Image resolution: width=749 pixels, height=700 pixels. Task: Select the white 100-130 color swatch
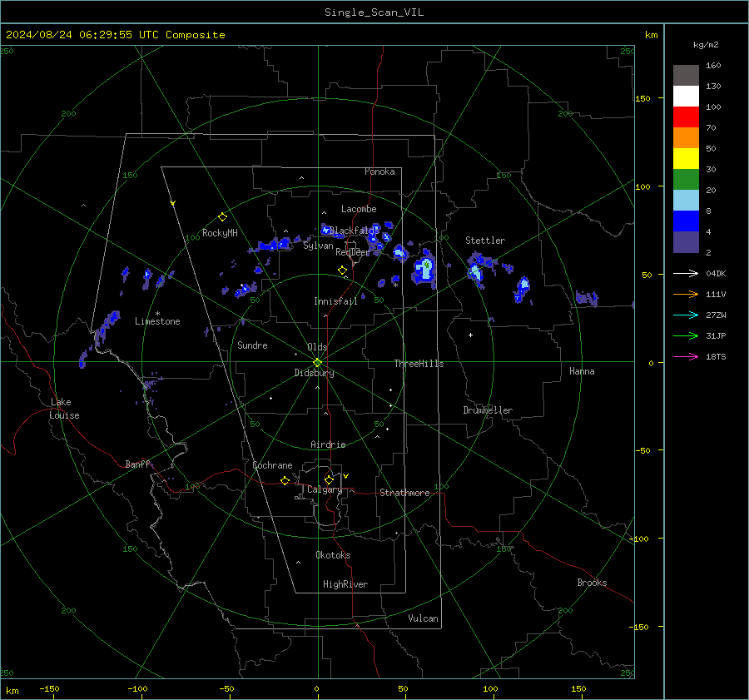(x=686, y=97)
